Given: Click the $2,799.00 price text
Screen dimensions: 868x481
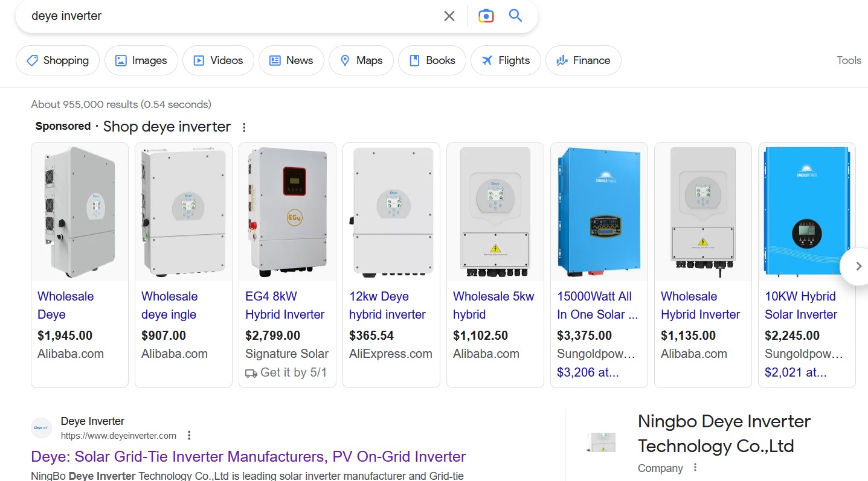Looking at the screenshot, I should pos(272,336).
